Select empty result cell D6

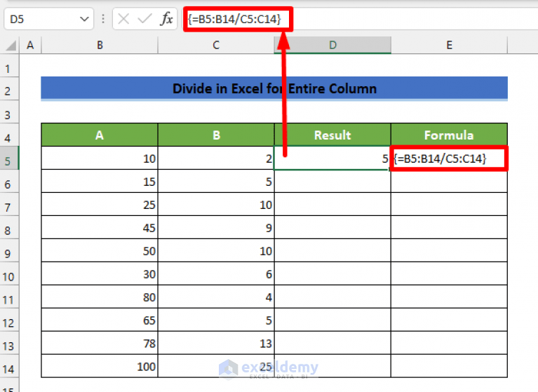(332, 181)
